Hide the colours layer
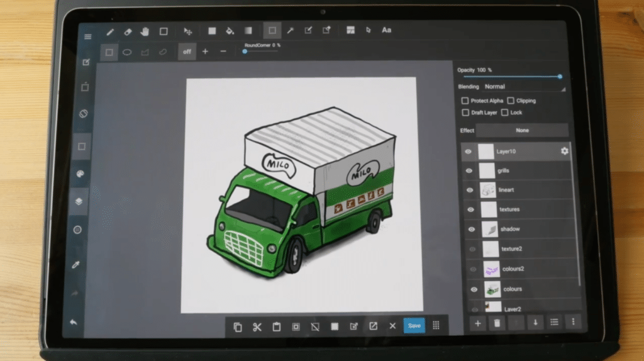 coord(474,289)
